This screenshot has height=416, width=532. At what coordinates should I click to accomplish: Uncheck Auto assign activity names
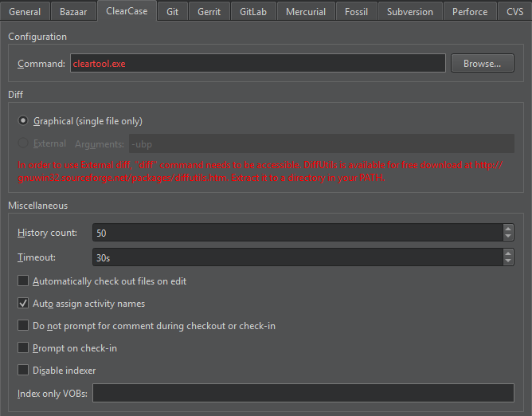coord(23,304)
